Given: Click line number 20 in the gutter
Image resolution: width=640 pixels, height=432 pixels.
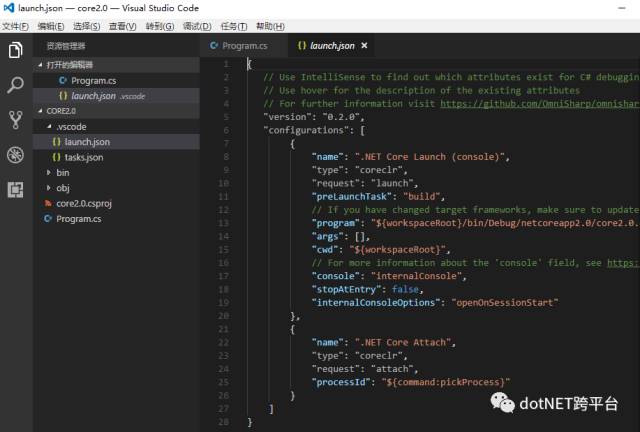Looking at the screenshot, I should click(224, 316).
